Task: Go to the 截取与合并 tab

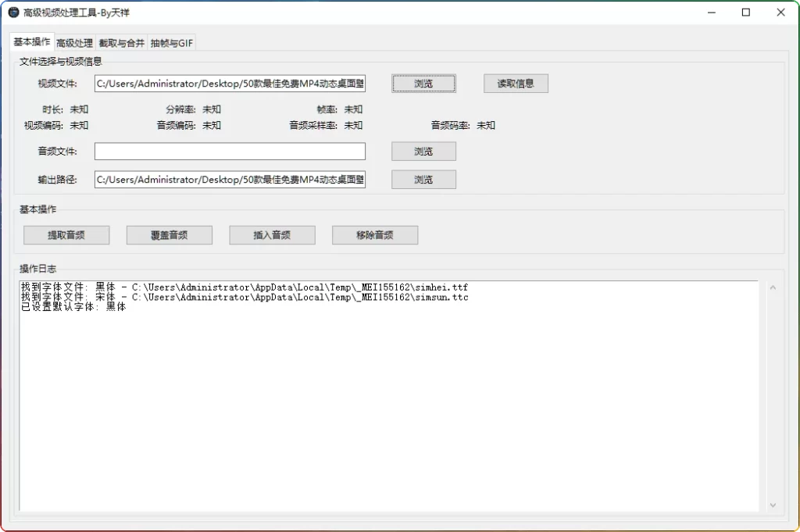Action: pyautogui.click(x=121, y=44)
